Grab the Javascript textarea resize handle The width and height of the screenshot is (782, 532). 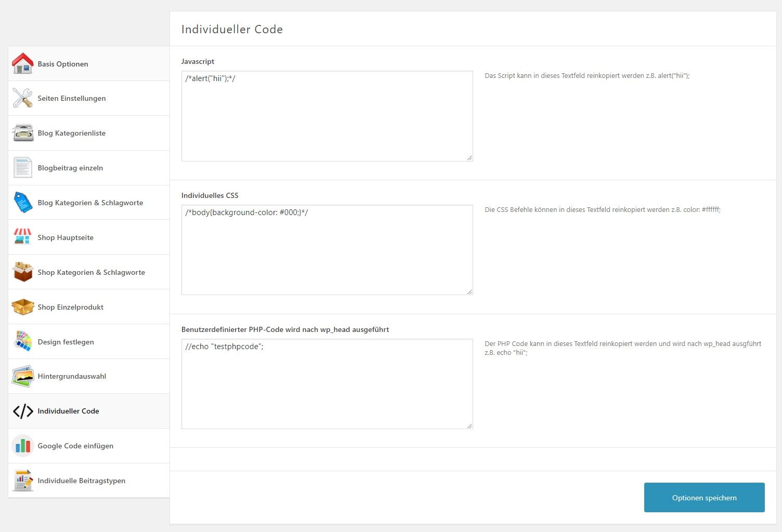(x=470, y=158)
